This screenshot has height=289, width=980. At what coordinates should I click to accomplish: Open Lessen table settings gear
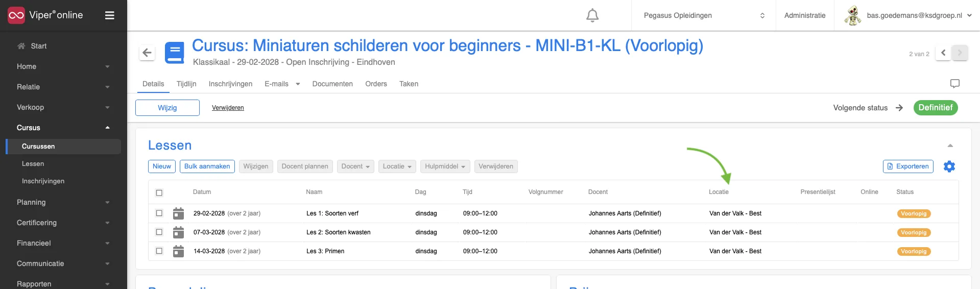[949, 166]
